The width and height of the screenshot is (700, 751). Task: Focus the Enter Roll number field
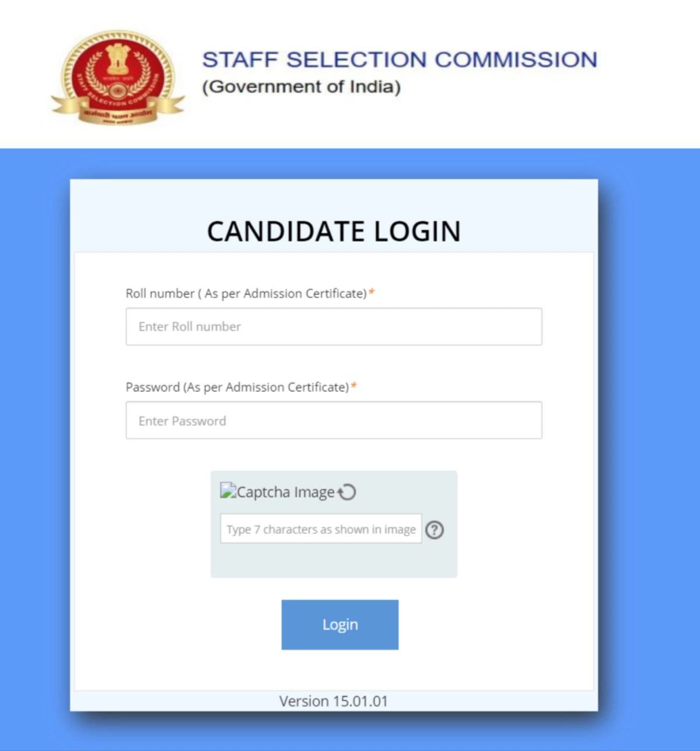point(333,327)
